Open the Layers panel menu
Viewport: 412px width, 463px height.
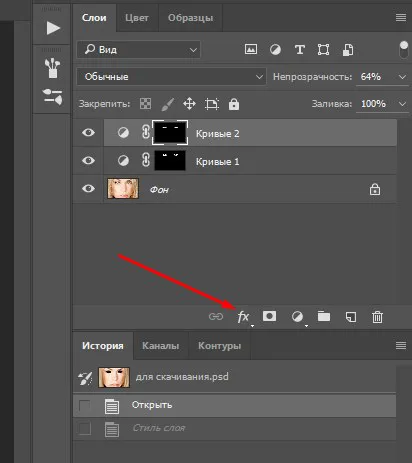coord(401,18)
